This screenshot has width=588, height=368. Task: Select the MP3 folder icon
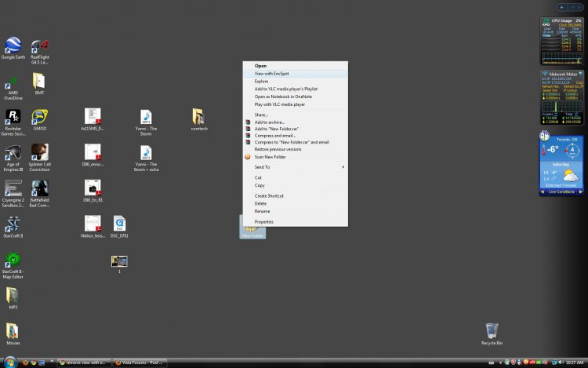coord(13,298)
